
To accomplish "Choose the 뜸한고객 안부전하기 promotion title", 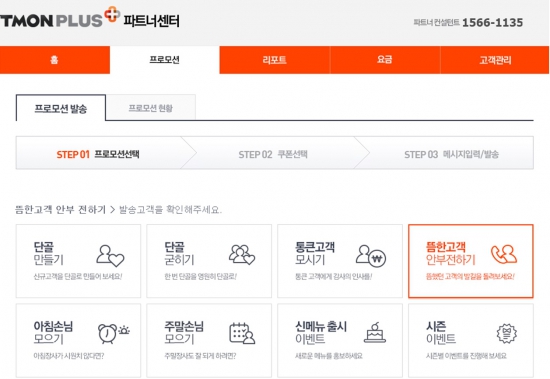I will click(450, 253).
